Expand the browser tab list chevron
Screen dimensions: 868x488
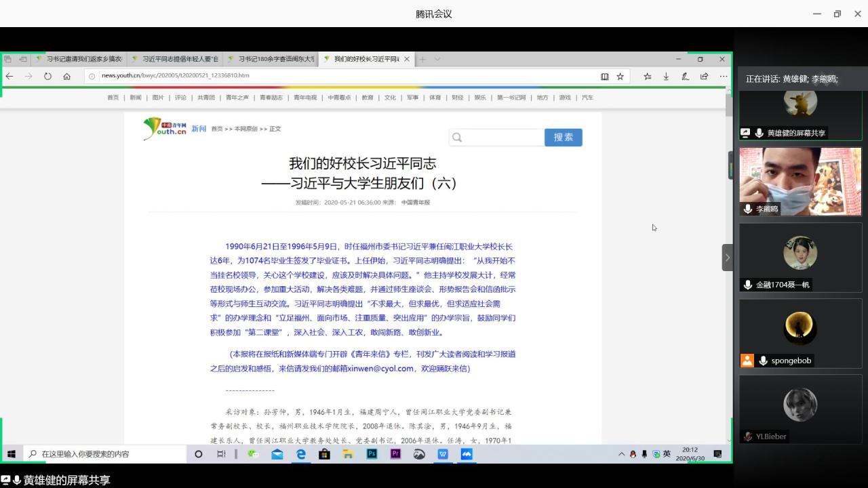coord(437,59)
